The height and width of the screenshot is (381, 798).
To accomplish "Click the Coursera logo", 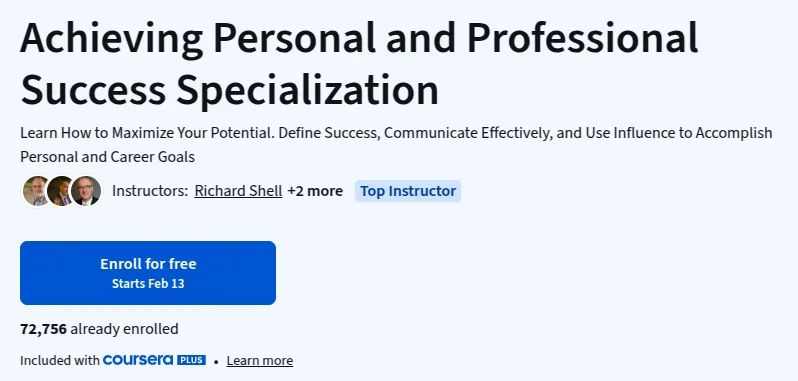I will coord(138,360).
